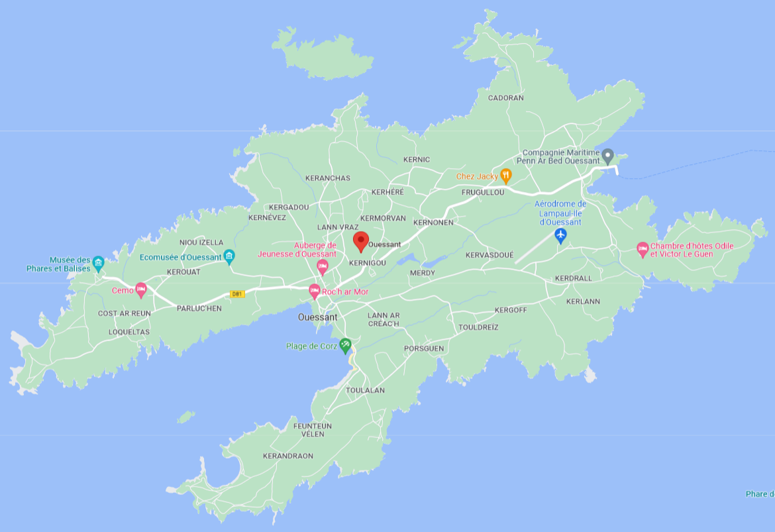Select the Musée des Phares et Balises museum icon
The width and height of the screenshot is (775, 532).
point(99,264)
